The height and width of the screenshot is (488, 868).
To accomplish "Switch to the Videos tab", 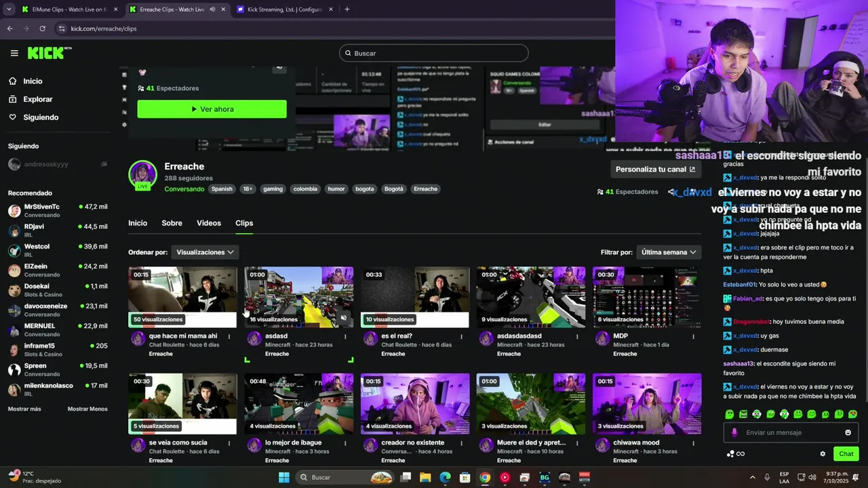I will [209, 223].
